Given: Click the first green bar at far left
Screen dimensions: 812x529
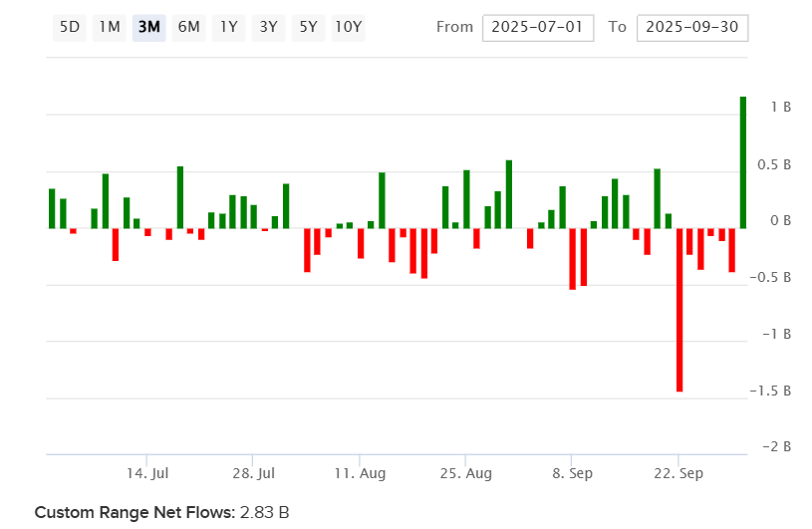Looking at the screenshot, I should point(52,208).
